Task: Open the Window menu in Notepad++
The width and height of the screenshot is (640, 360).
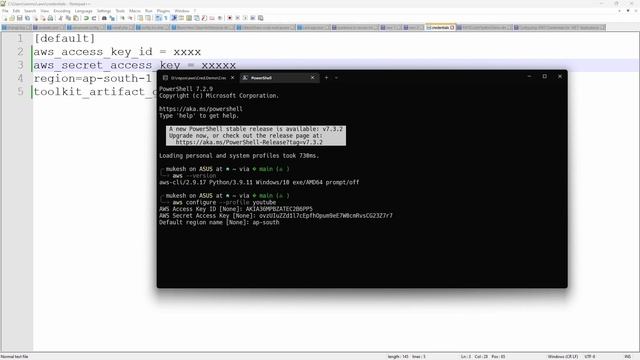Action: (182, 11)
